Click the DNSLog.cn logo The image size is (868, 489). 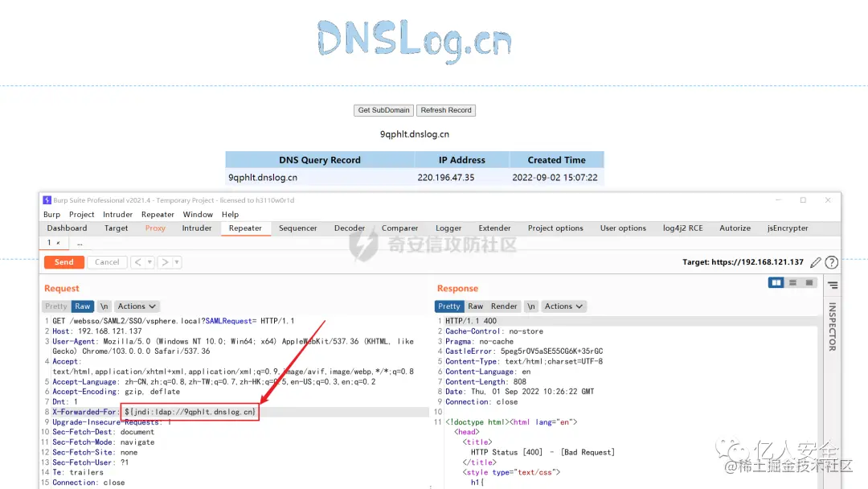[415, 41]
